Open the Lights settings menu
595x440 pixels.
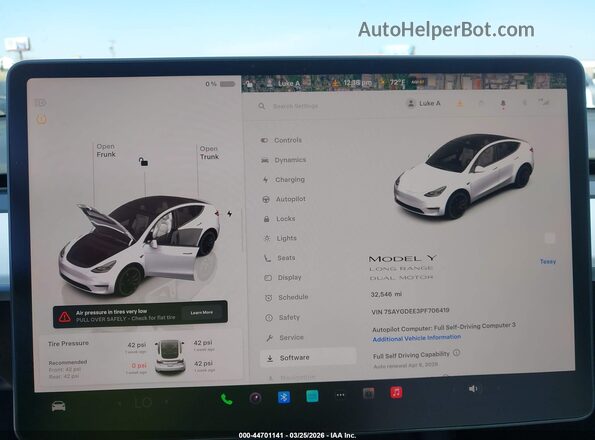click(x=280, y=238)
